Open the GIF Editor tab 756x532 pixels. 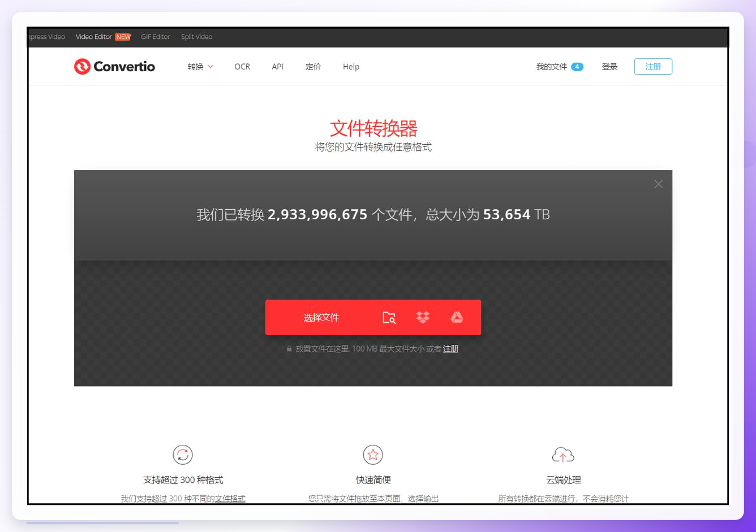click(x=156, y=37)
